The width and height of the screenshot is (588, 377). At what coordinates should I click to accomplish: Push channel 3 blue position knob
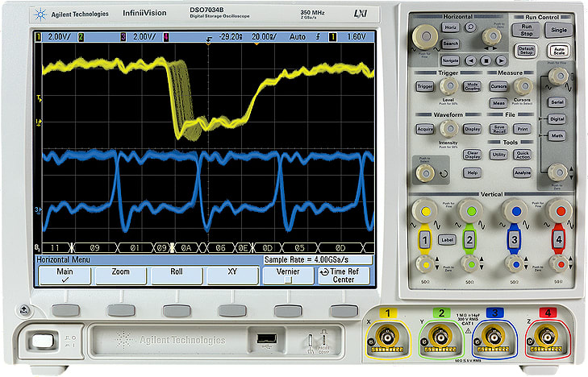click(x=515, y=264)
